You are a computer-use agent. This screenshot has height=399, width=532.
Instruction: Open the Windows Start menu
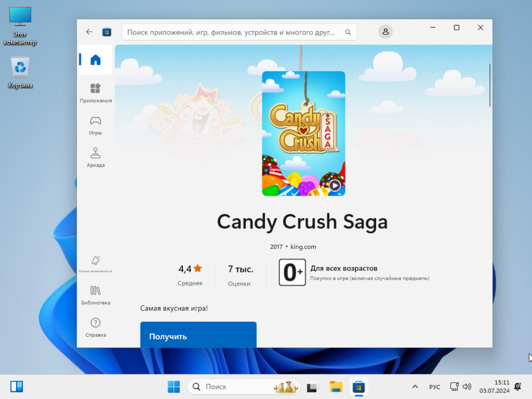click(x=174, y=387)
